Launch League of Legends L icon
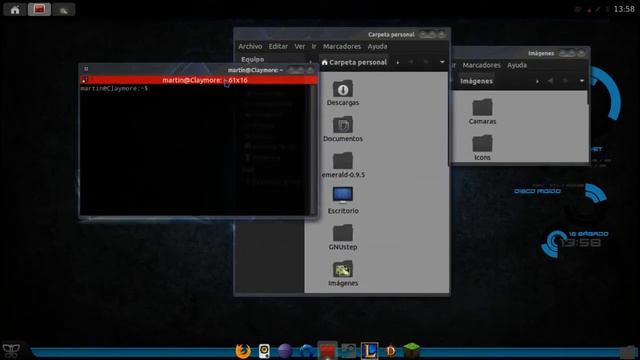640x360 pixels. 369,351
